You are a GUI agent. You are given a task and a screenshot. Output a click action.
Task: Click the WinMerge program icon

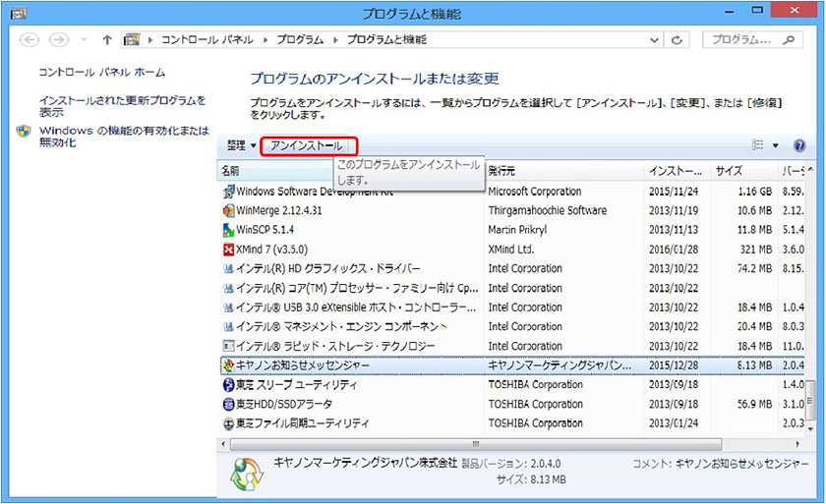tap(228, 210)
